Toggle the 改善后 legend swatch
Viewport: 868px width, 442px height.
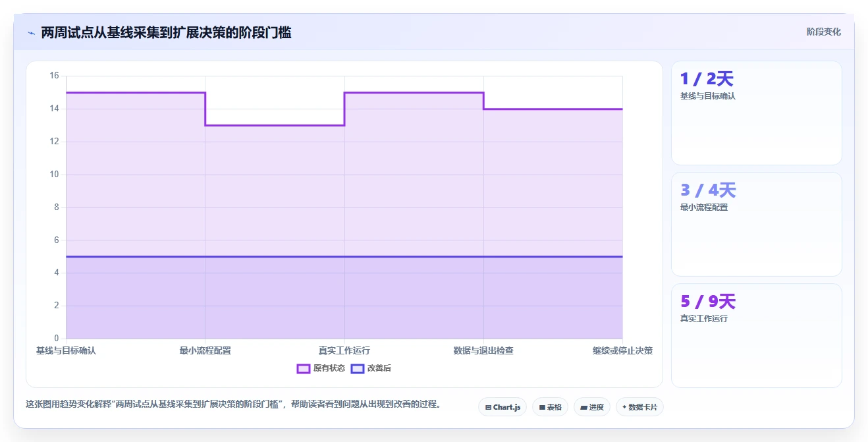pyautogui.click(x=357, y=368)
